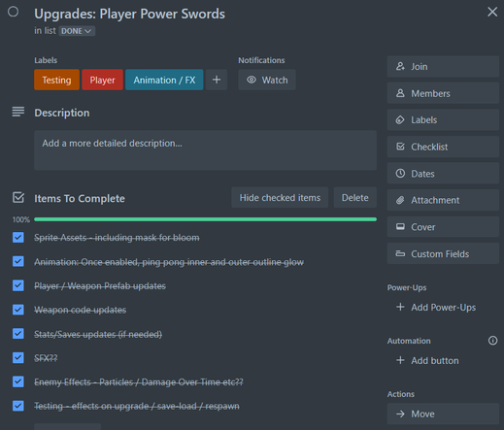
Task: Add a label with plus button
Action: [x=217, y=80]
